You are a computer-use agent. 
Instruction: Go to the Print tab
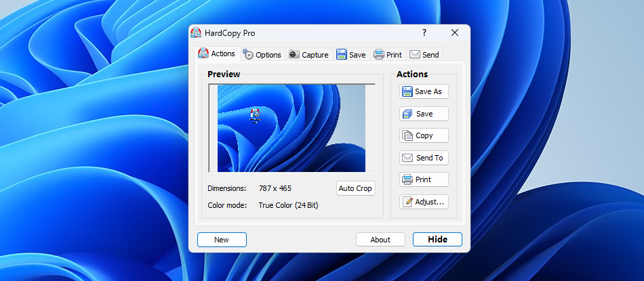[x=388, y=55]
